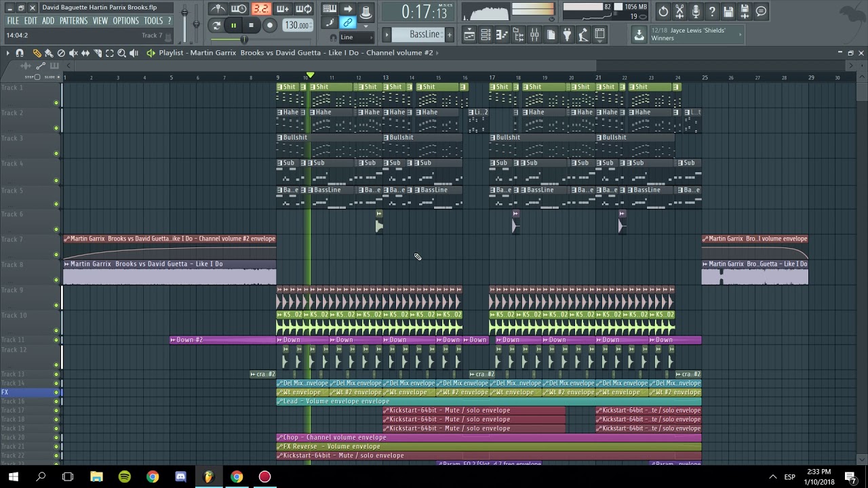Open the playlist options menu arrow
868x488 pixels.
pos(7,53)
